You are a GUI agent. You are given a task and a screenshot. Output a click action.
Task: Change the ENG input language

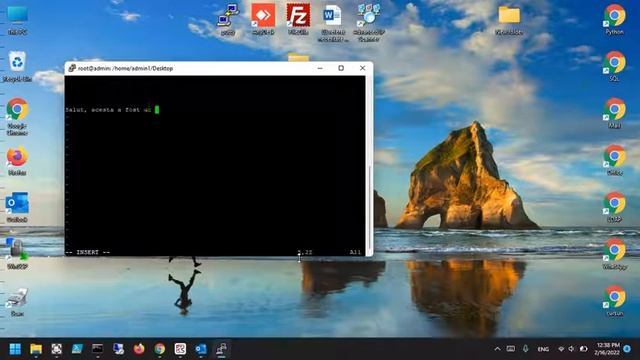tap(543, 349)
